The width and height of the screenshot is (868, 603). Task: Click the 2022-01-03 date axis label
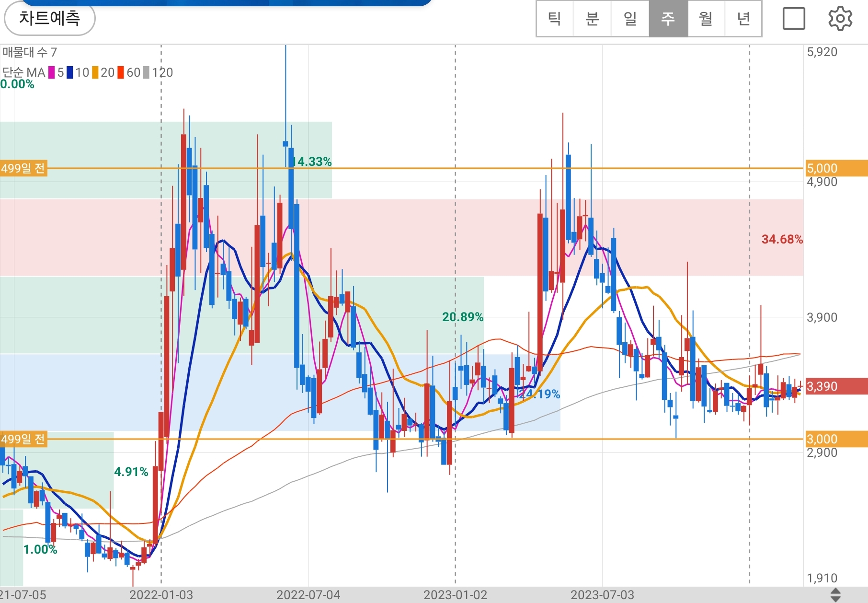coord(161,595)
